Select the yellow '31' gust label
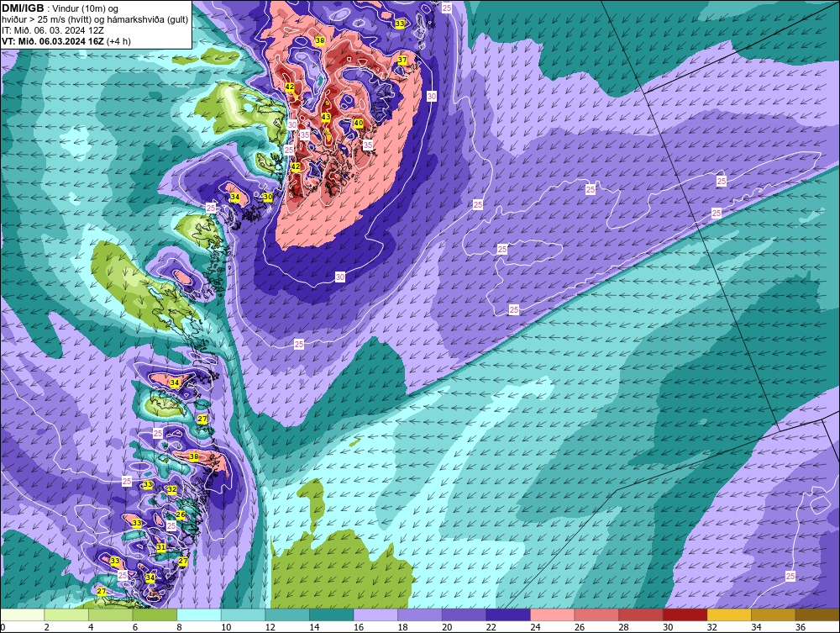 pyautogui.click(x=160, y=547)
